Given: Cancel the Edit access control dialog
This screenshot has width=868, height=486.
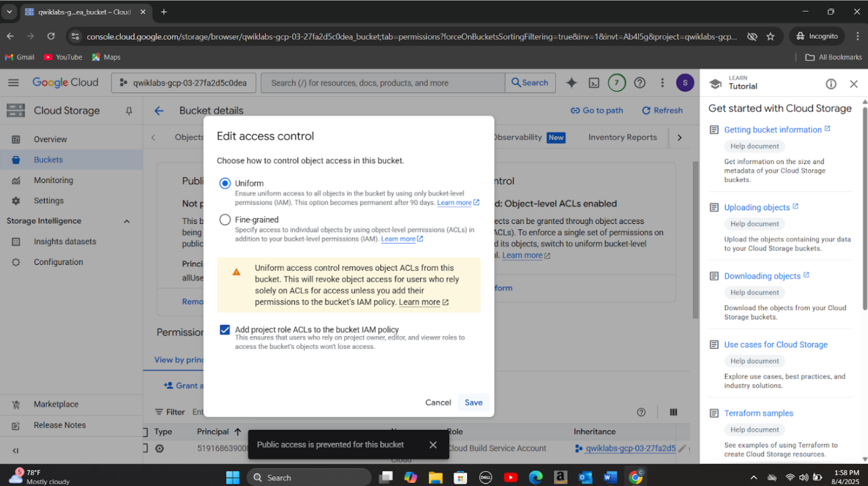Looking at the screenshot, I should click(x=438, y=402).
